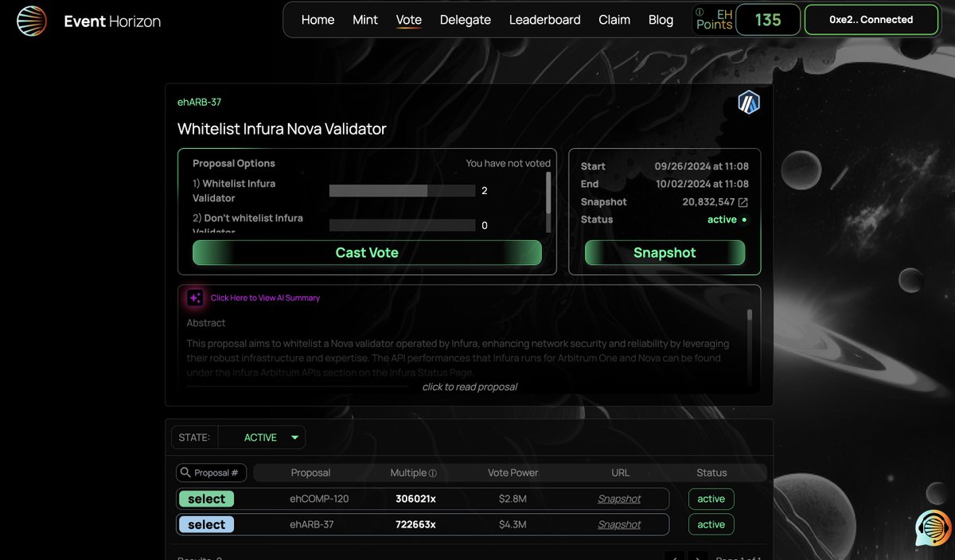
Task: Click the $2.8M vote power value
Action: 513,499
